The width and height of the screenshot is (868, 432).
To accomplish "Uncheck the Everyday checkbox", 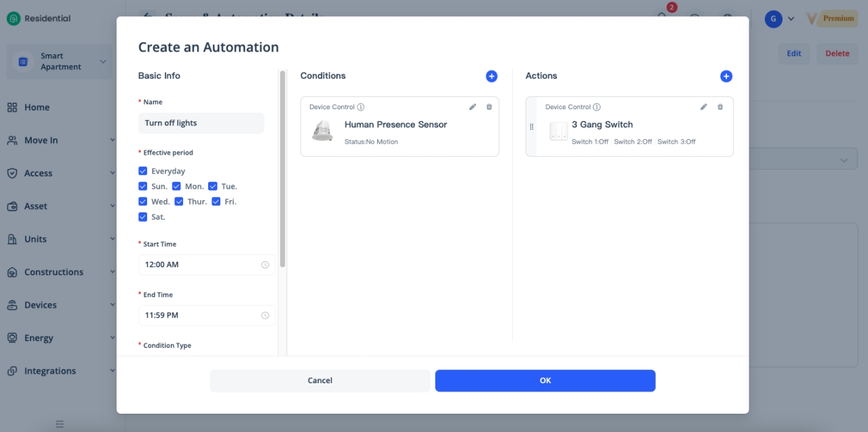I will (x=142, y=172).
